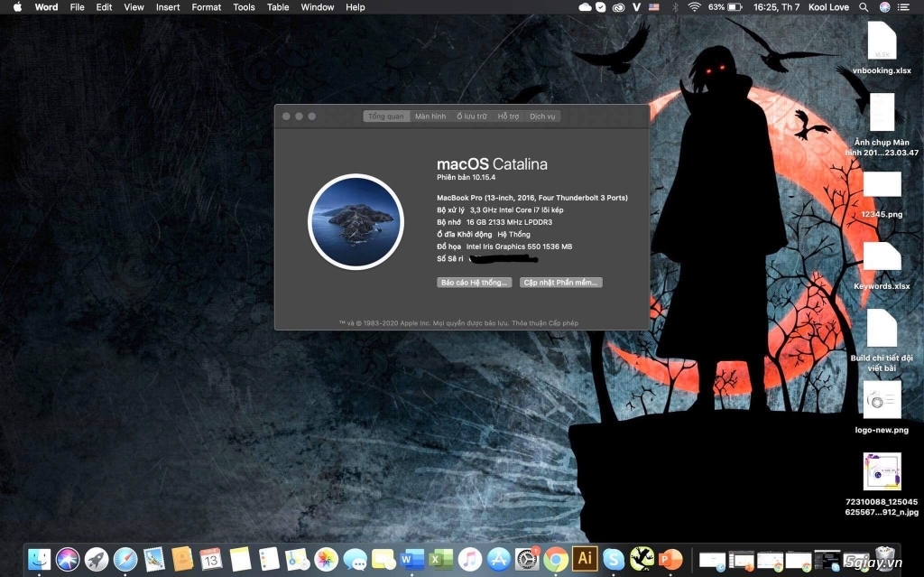Select the Tổng quan tab
924x577 pixels.
tap(386, 116)
